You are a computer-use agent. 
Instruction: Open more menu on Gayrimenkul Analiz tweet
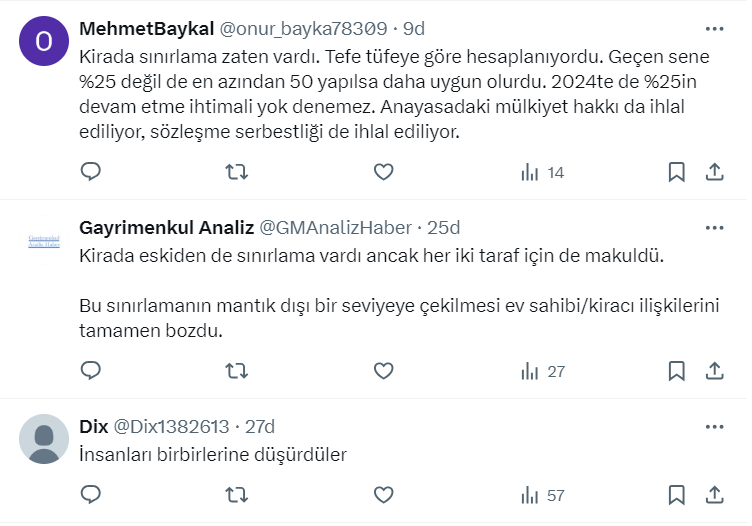click(x=715, y=227)
